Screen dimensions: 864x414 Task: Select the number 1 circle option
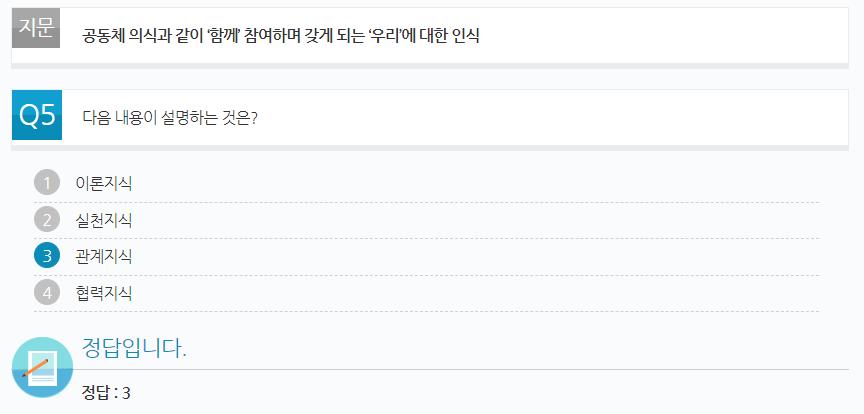47,182
